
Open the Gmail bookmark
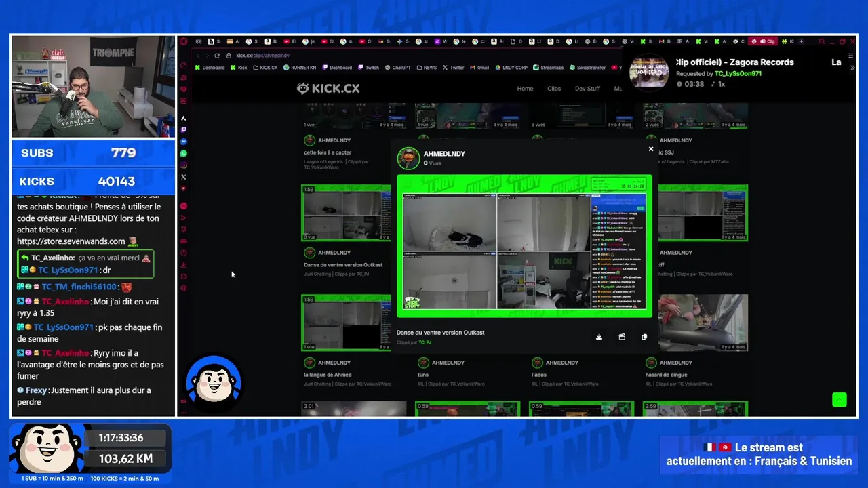tap(479, 68)
